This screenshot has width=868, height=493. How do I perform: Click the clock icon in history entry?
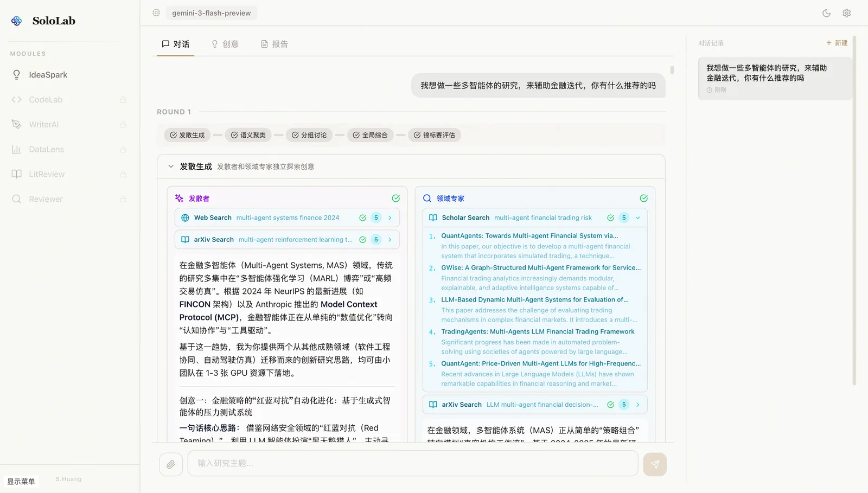[709, 90]
